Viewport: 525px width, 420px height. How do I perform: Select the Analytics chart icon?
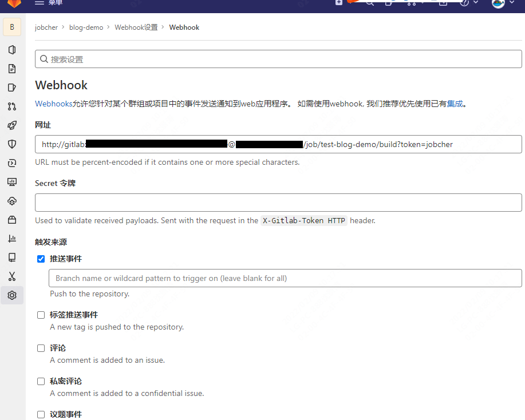[12, 239]
